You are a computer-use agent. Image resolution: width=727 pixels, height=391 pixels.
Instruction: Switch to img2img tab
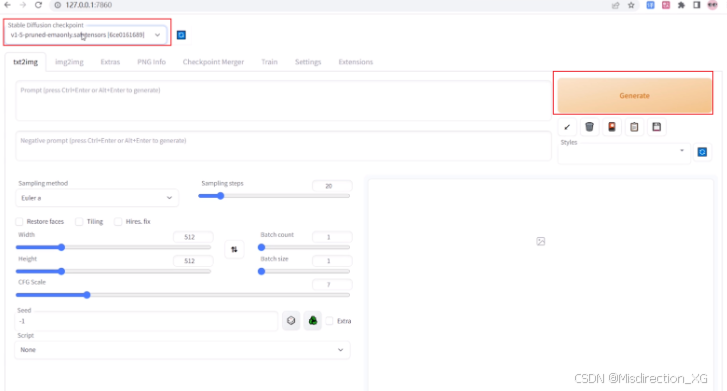click(x=69, y=62)
